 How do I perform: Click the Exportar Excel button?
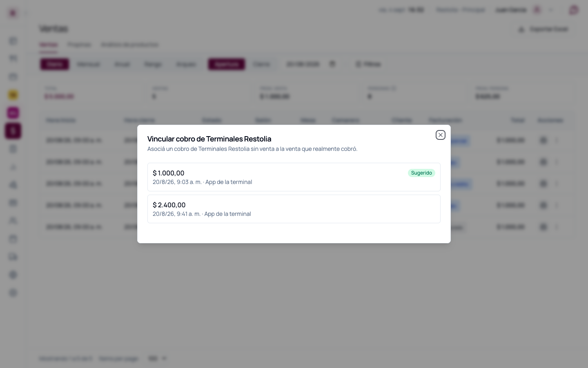(x=543, y=29)
